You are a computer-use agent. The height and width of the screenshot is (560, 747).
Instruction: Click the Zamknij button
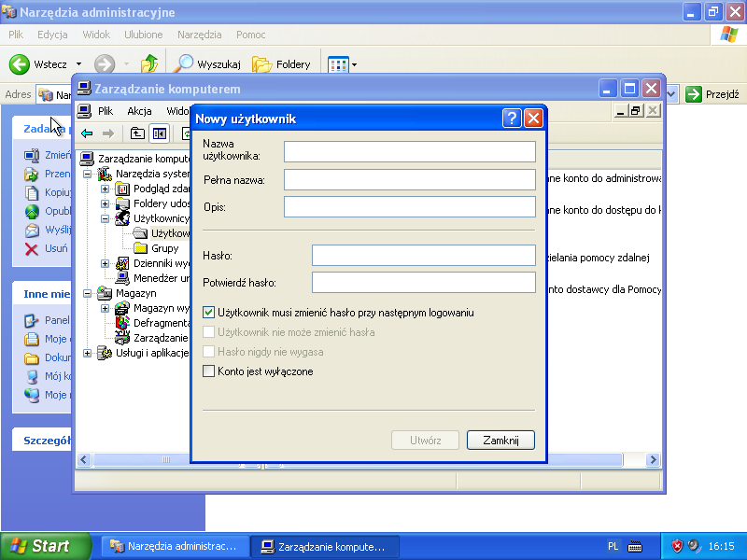(500, 440)
